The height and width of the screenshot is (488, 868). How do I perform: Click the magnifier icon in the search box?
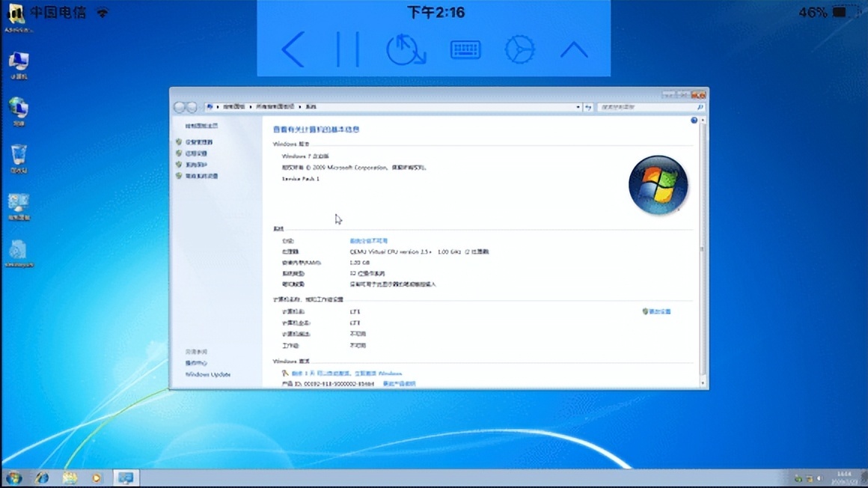700,107
